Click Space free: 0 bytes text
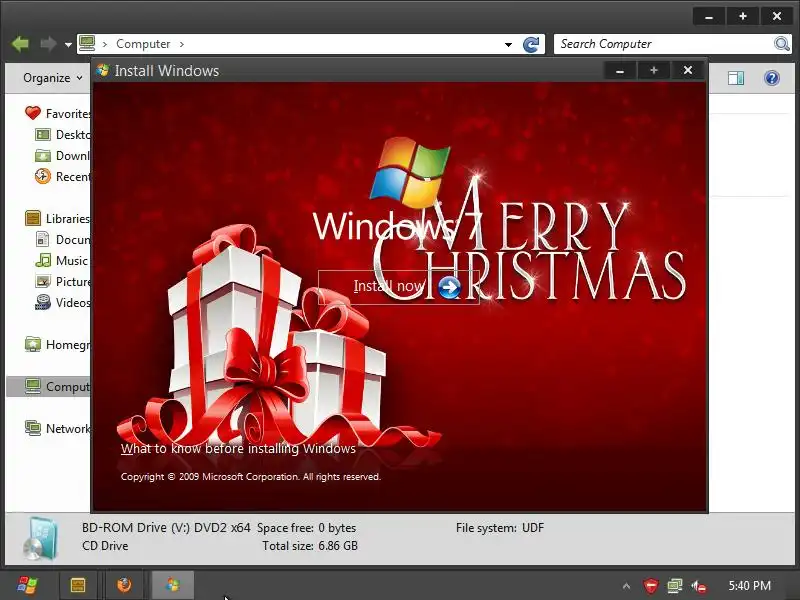 pyautogui.click(x=307, y=528)
